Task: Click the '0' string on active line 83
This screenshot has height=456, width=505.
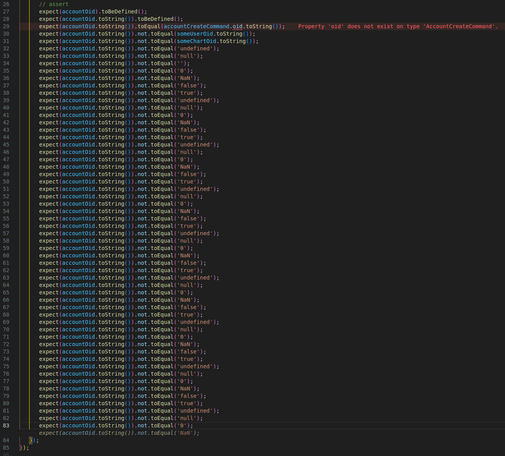Action: coord(182,426)
